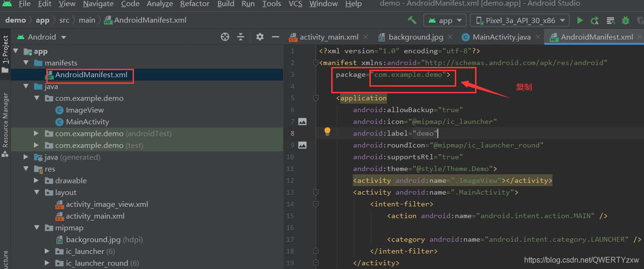644x269 pixels.
Task: Hide the Project tool window
Action: point(275,37)
